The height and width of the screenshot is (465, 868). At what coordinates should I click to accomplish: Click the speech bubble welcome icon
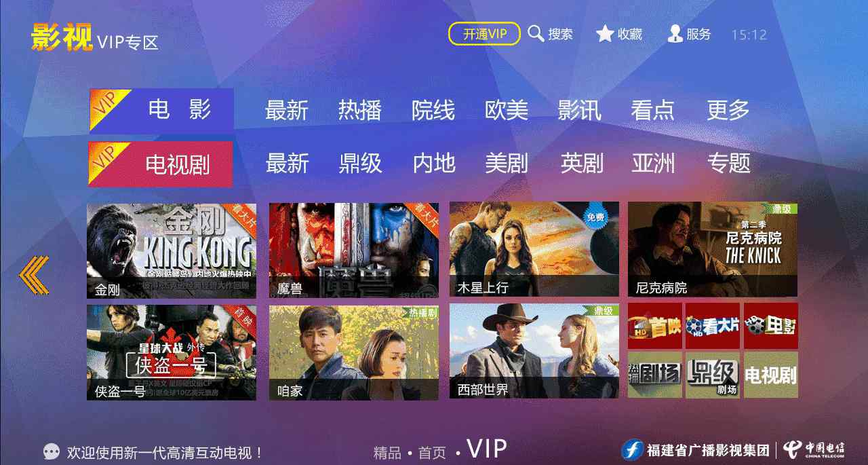52,451
